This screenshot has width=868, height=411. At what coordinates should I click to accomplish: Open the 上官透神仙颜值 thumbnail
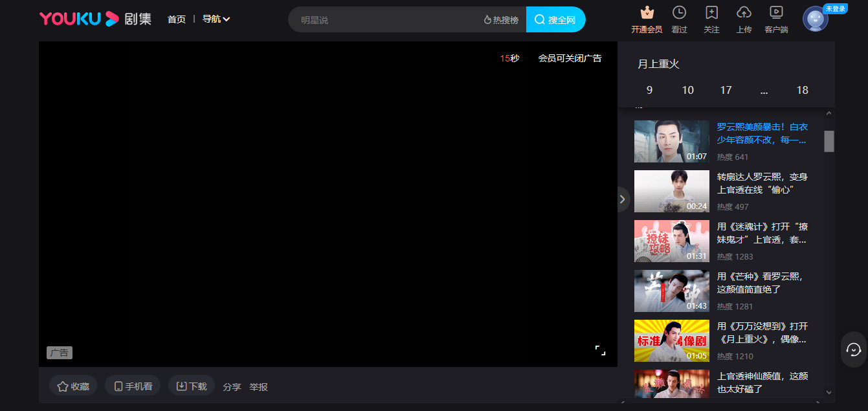coord(672,384)
